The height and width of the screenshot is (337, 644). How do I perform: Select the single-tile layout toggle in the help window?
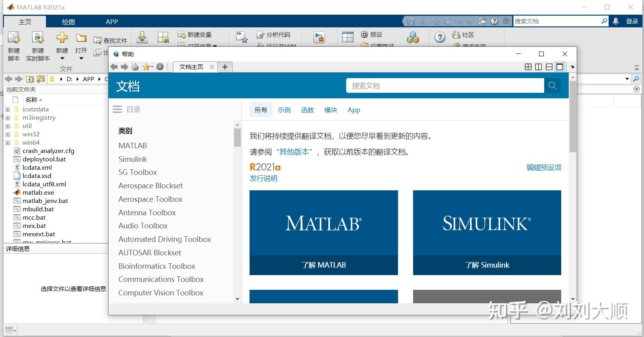click(x=560, y=67)
